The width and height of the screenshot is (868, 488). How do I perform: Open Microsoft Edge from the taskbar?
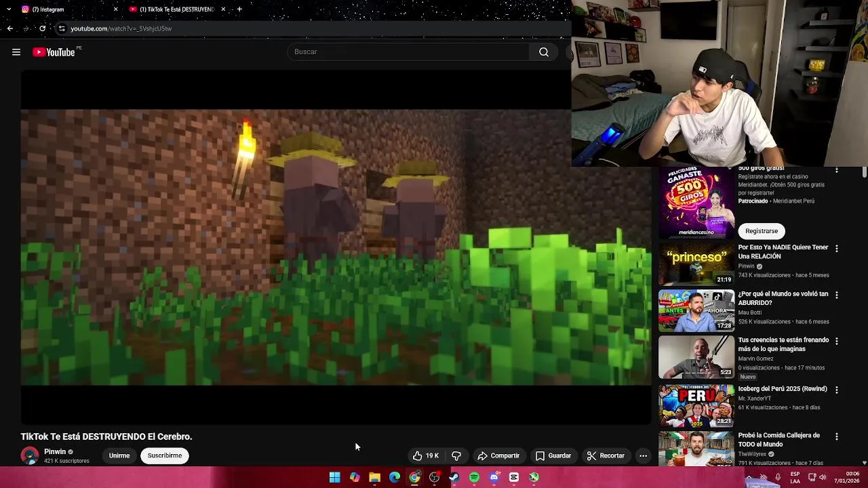(x=395, y=478)
